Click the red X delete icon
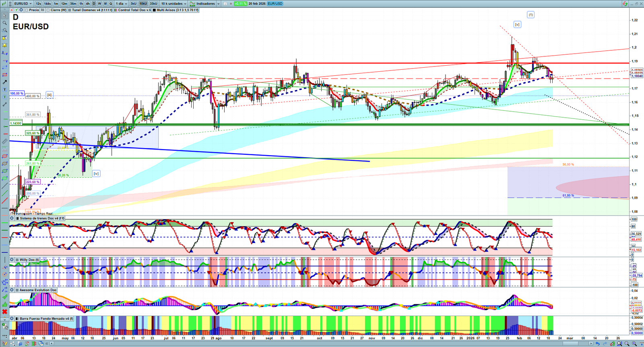Viewport: 644px width, 347px height. 4,312
